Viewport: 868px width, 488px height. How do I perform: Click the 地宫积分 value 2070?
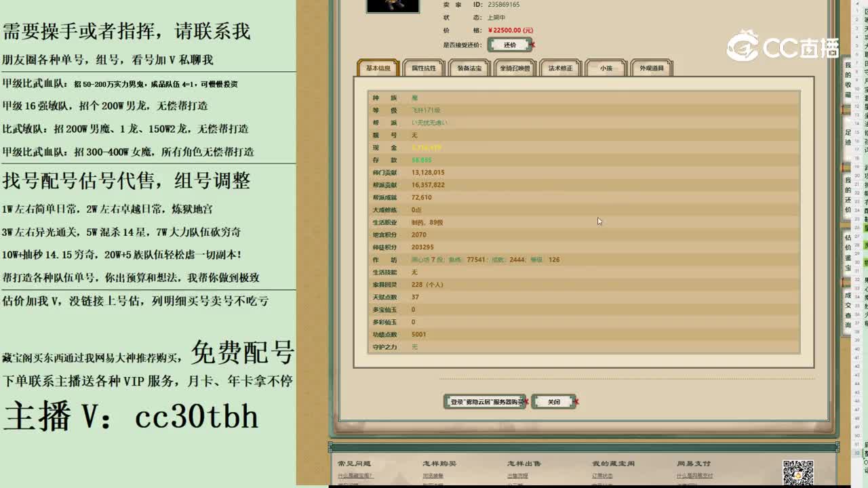click(x=418, y=235)
